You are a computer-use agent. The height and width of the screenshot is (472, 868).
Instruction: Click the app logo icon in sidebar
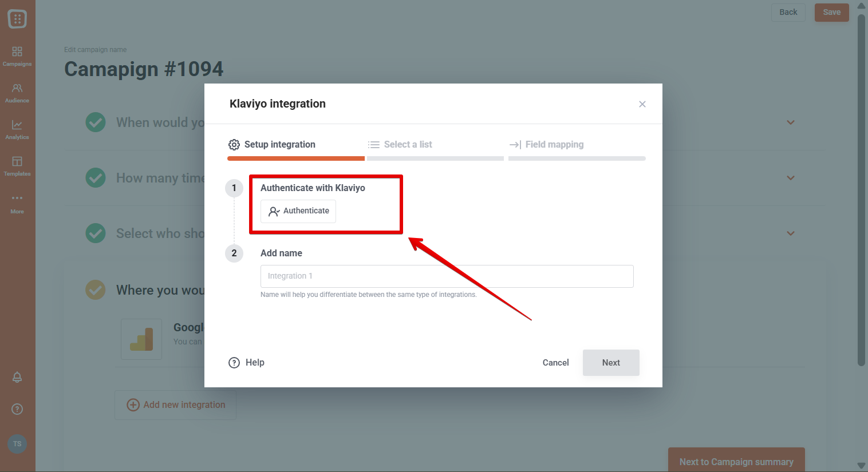tap(17, 19)
